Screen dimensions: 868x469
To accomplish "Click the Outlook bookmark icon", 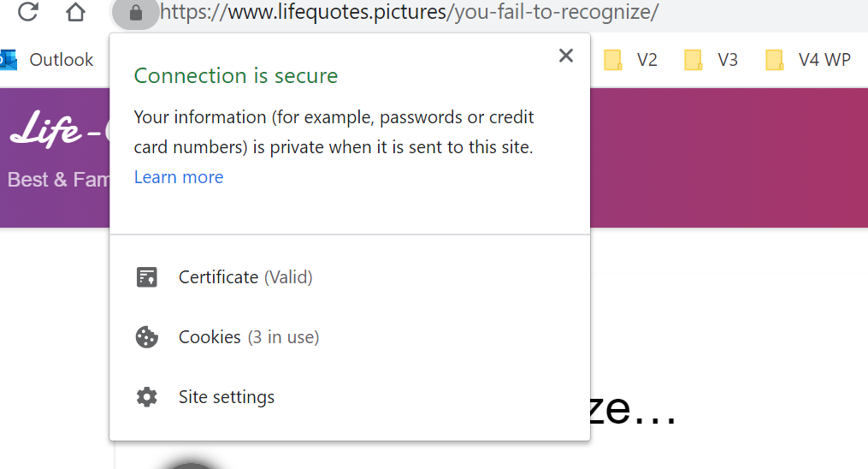I will click(9, 59).
